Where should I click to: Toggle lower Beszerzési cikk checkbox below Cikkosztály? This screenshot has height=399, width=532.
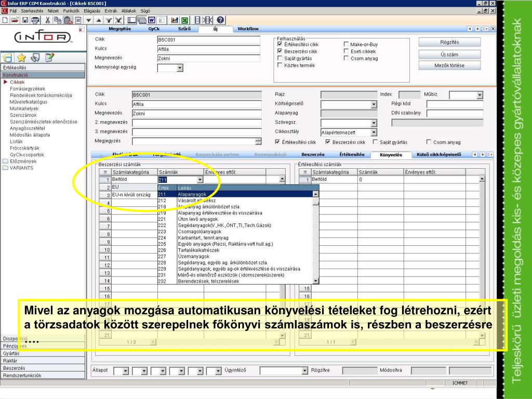(327, 142)
